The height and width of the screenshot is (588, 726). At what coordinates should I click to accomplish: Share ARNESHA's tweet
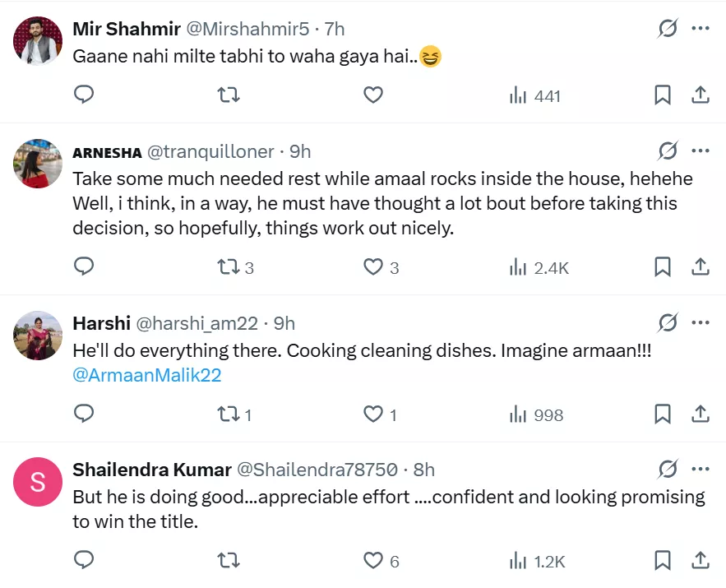701,267
